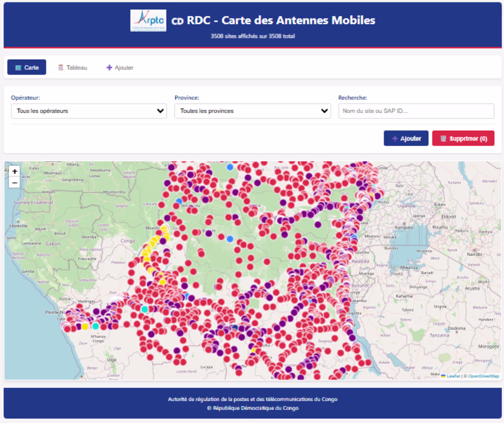504x423 pixels.
Task: Click the '3508 sites affichés sur 3508 total' text
Action: (252, 36)
